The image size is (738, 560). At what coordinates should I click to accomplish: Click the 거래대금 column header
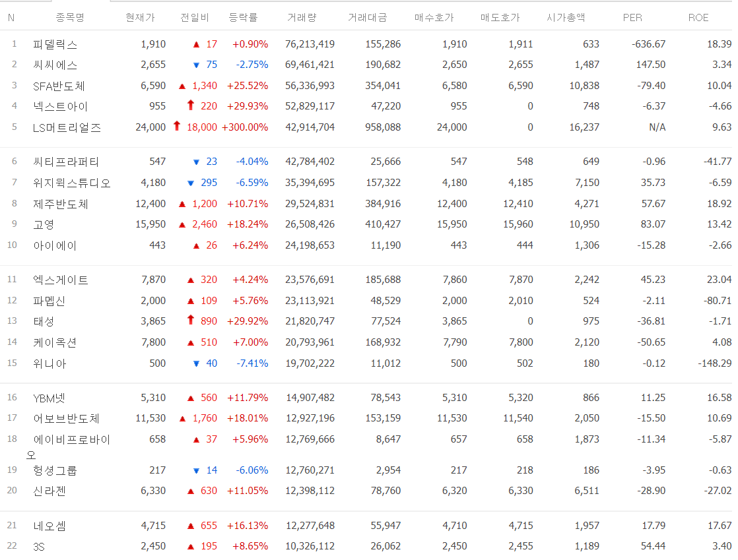click(x=367, y=18)
